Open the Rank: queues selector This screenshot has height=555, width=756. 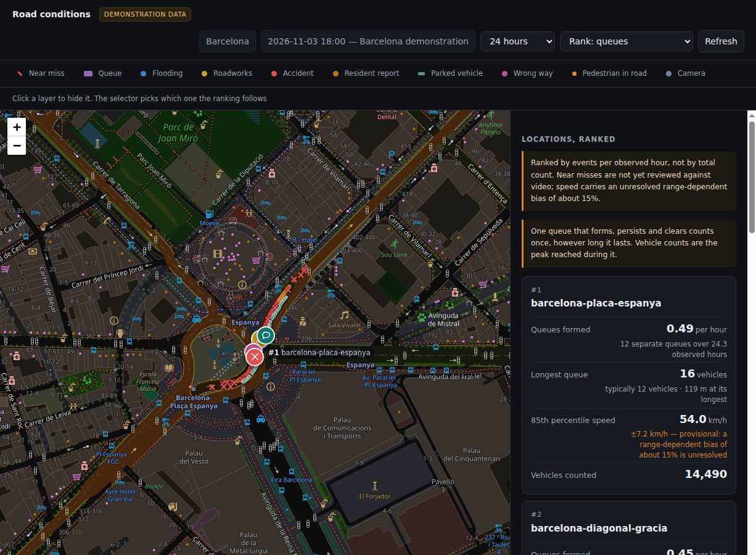click(x=627, y=41)
